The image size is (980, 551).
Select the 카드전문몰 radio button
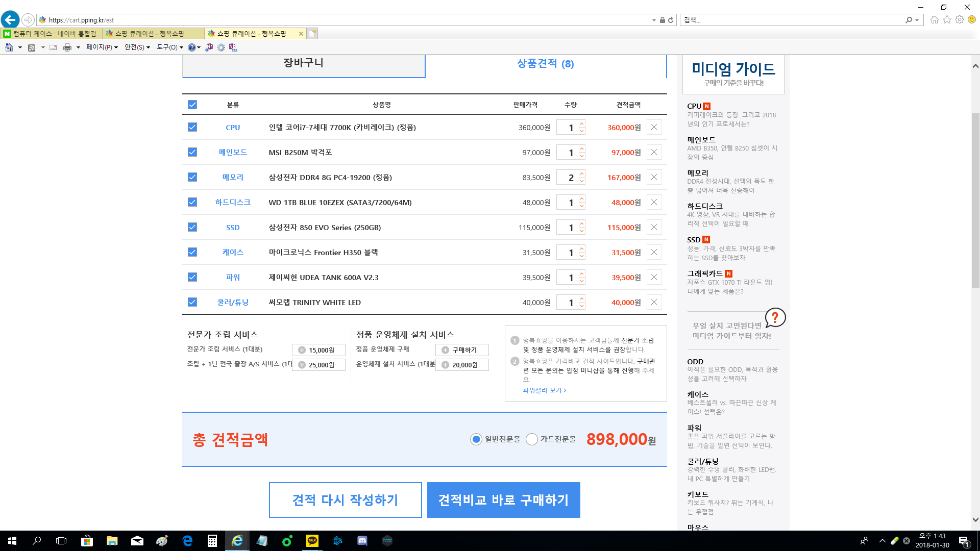pyautogui.click(x=532, y=439)
